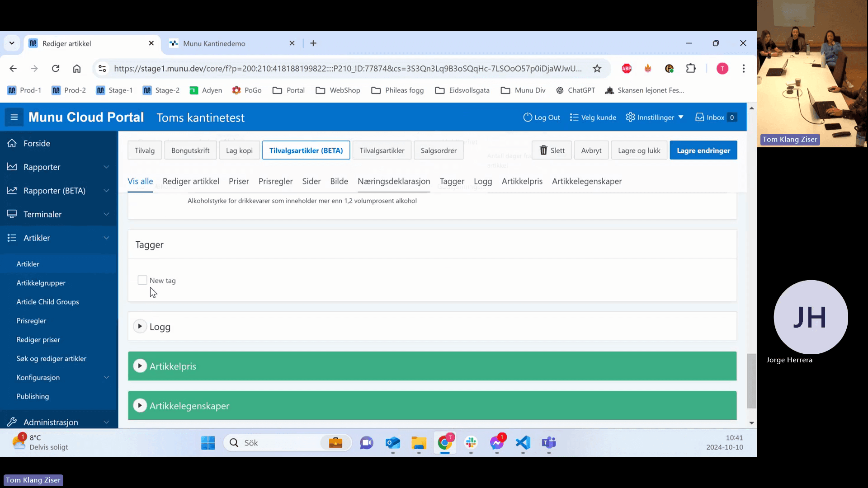The image size is (868, 488).
Task: Open the Chrome three-dot menu
Action: point(744,69)
